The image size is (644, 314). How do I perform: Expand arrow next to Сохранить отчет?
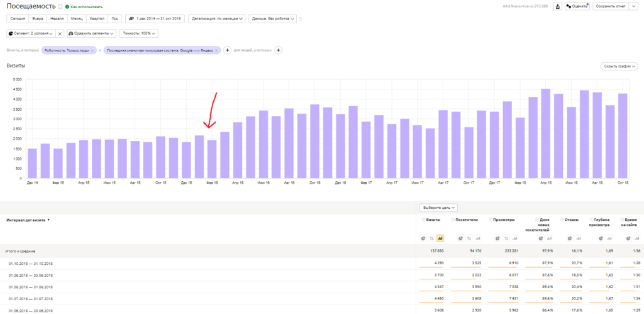click(x=633, y=6)
